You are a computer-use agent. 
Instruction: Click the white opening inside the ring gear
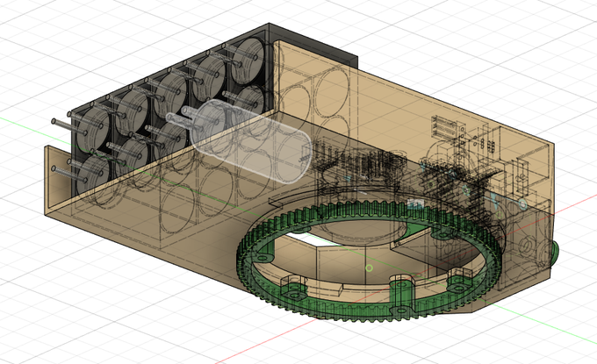(x=314, y=239)
